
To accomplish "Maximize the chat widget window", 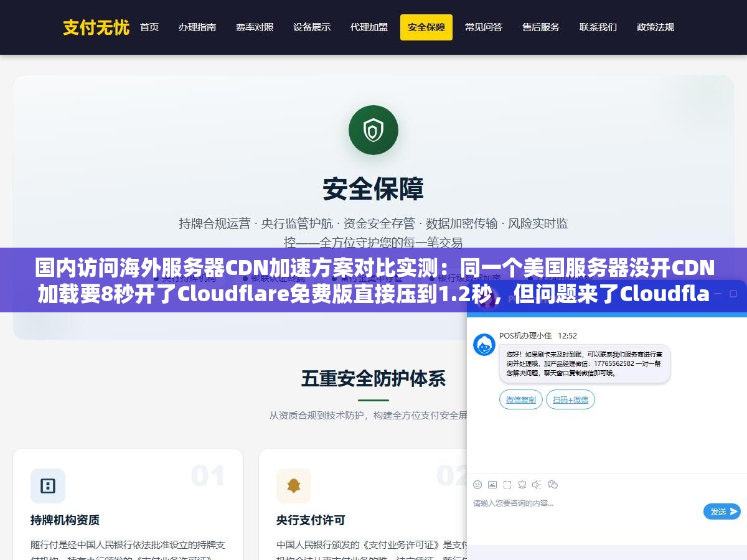I will tap(733, 292).
